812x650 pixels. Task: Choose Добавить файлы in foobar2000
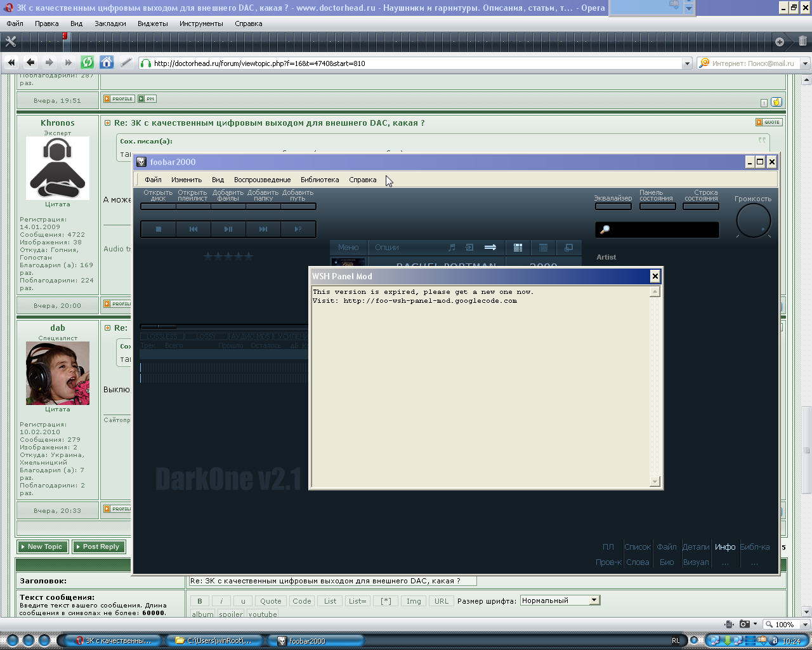[228, 199]
